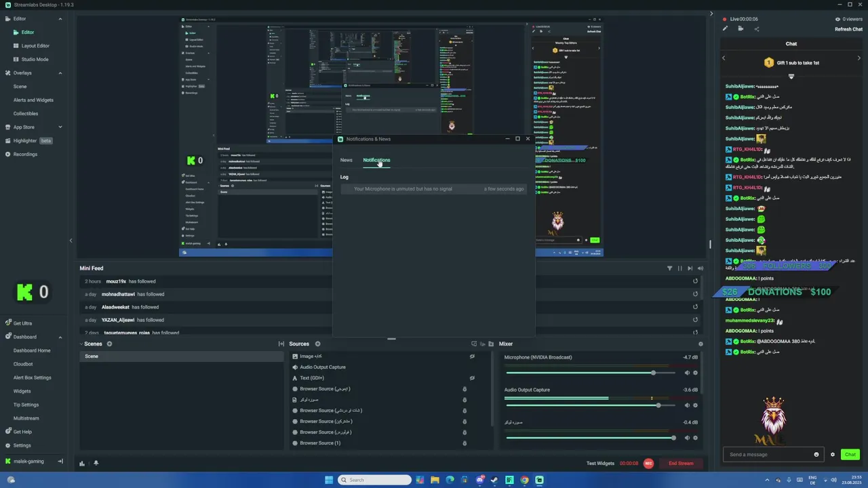Collapse the Editor sidebar section
Screen dimensions: 868x488
coord(60,19)
